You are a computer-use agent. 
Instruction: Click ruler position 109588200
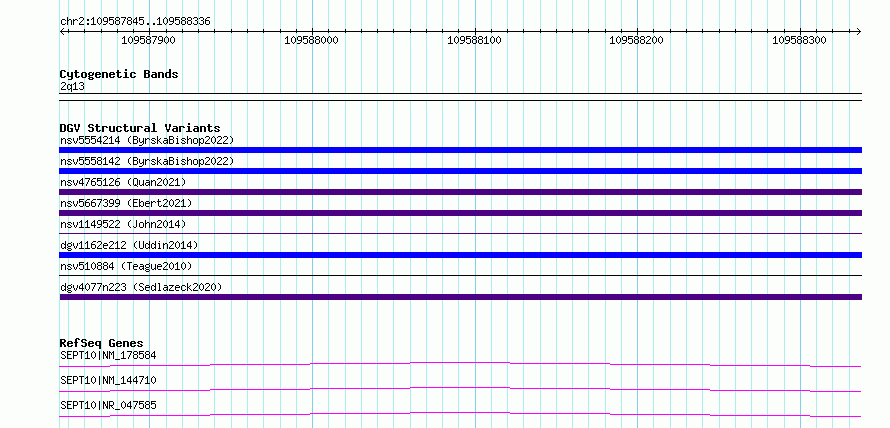point(636,40)
